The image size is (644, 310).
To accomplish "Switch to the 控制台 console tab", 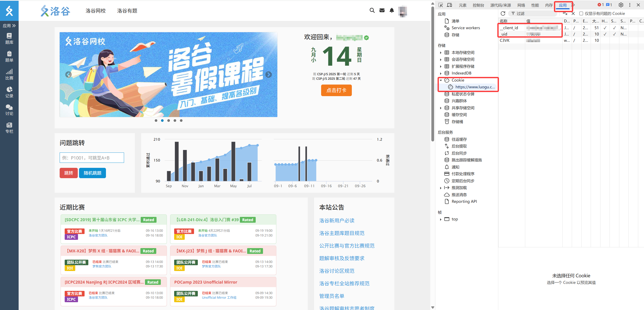I will pos(478,5).
